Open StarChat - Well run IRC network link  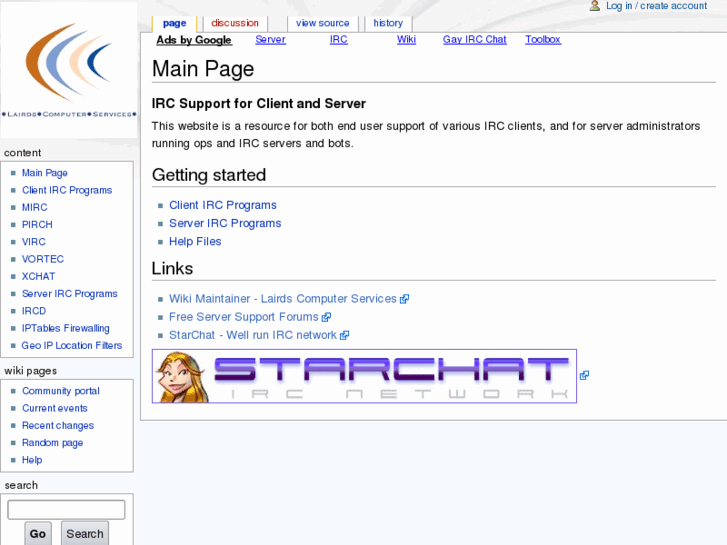click(253, 335)
